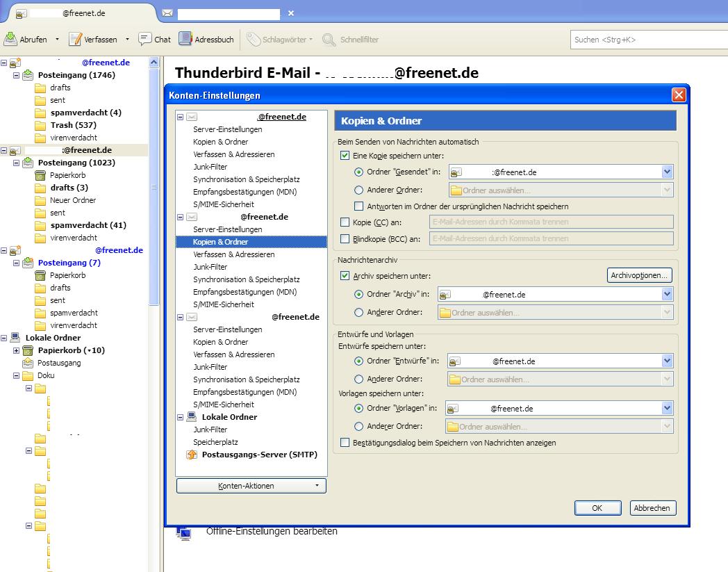Click the Abbrechen button

pos(652,508)
